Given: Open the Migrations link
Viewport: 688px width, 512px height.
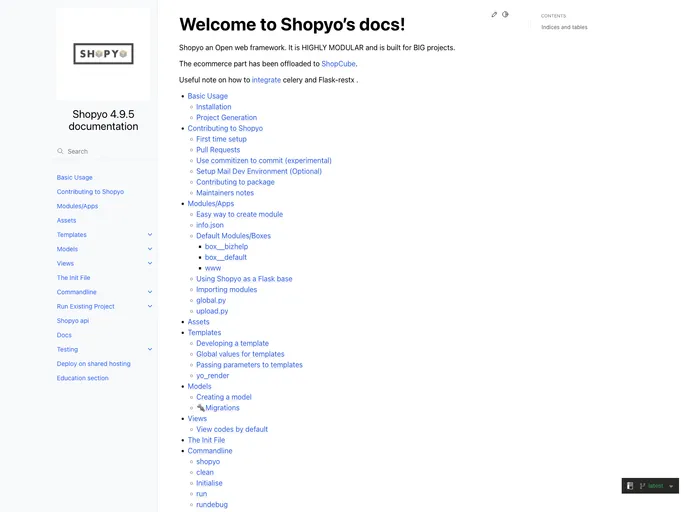Looking at the screenshot, I should (218, 408).
